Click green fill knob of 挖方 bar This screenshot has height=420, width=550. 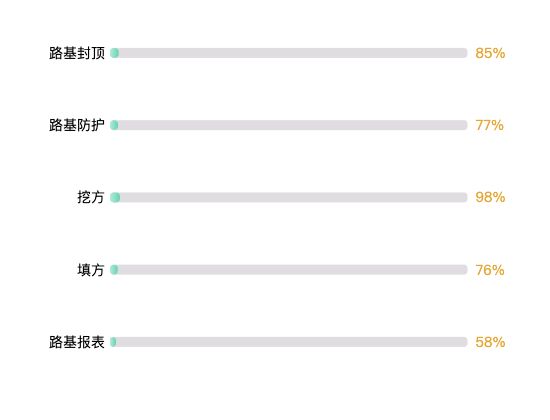pyautogui.click(x=115, y=197)
